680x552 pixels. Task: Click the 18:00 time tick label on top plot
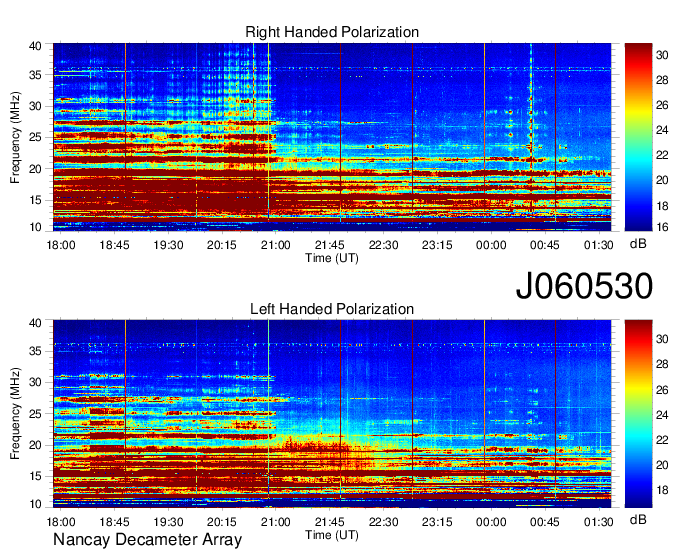click(61, 245)
